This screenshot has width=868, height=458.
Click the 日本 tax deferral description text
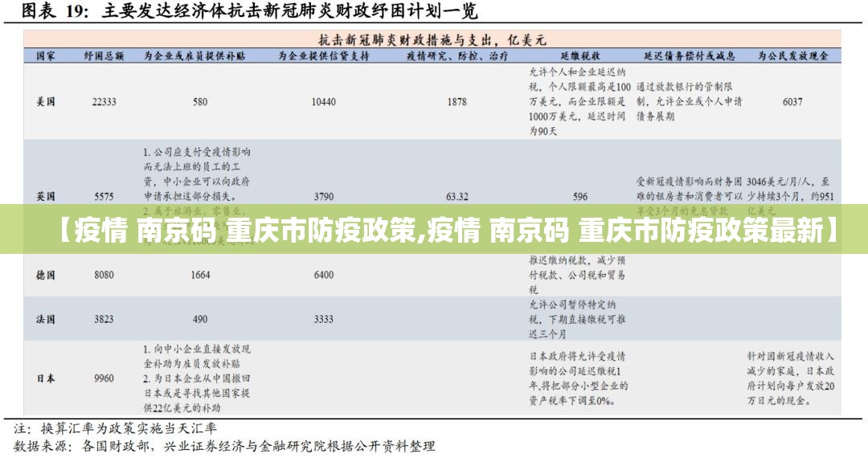(x=579, y=378)
